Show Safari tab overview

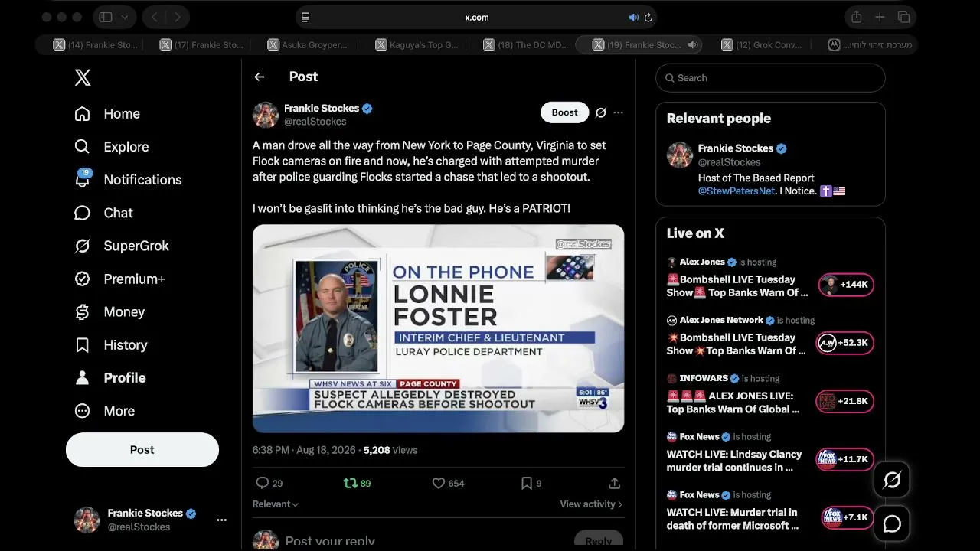pyautogui.click(x=903, y=17)
